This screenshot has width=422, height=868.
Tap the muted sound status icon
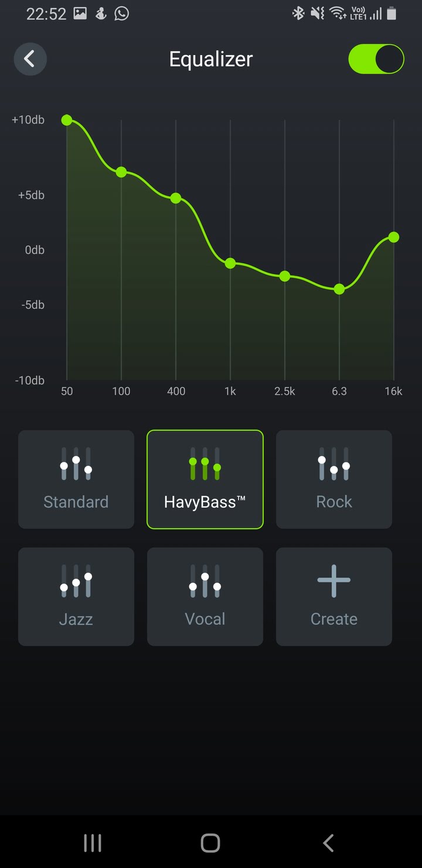coord(317,13)
